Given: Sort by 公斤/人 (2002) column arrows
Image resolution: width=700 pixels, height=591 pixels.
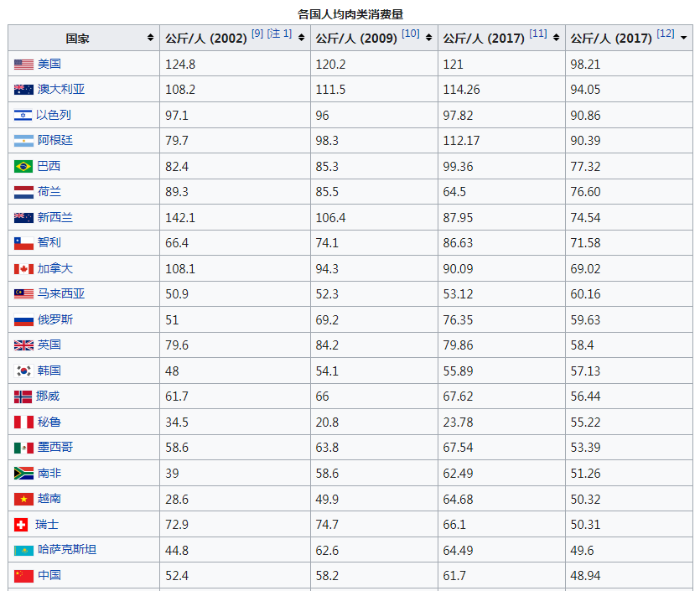Looking at the screenshot, I should [x=301, y=38].
